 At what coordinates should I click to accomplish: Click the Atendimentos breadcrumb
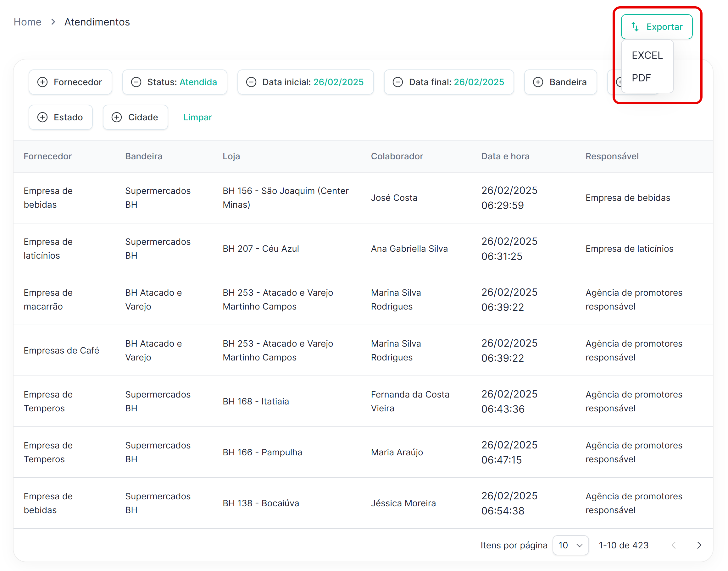[97, 22]
